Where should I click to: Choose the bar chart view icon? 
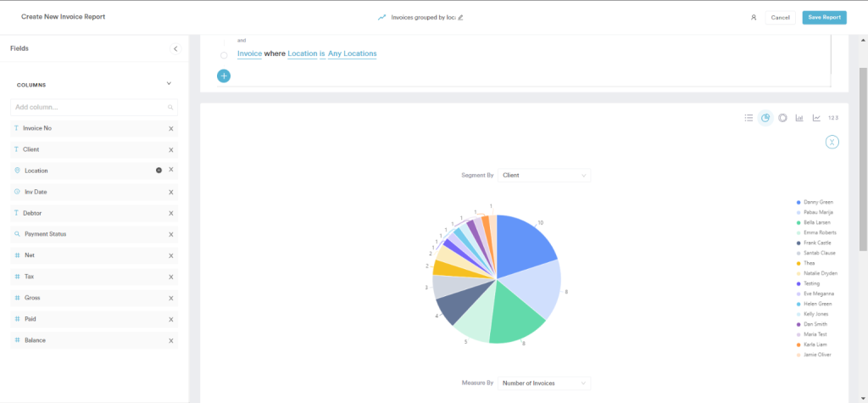799,118
